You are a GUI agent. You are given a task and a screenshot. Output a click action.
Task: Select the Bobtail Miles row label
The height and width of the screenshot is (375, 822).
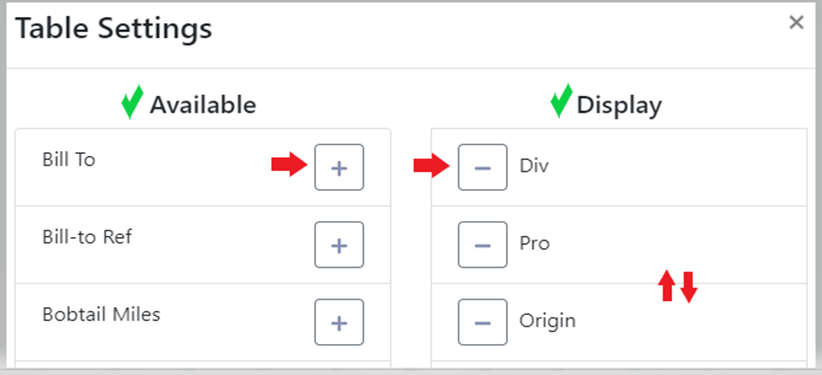[101, 314]
